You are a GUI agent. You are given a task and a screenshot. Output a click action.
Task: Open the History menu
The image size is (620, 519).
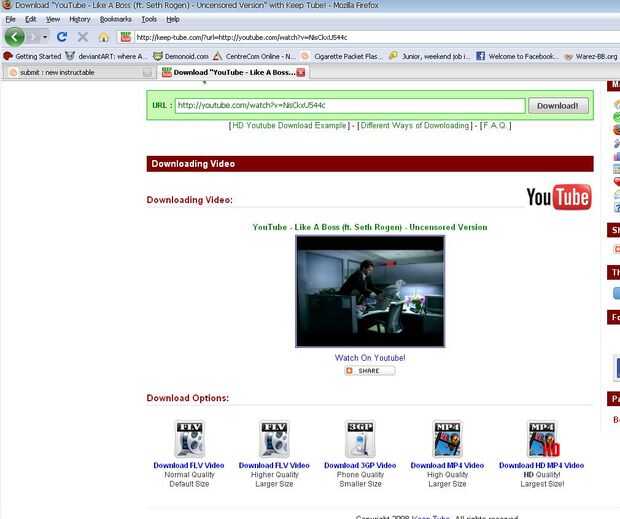point(79,19)
